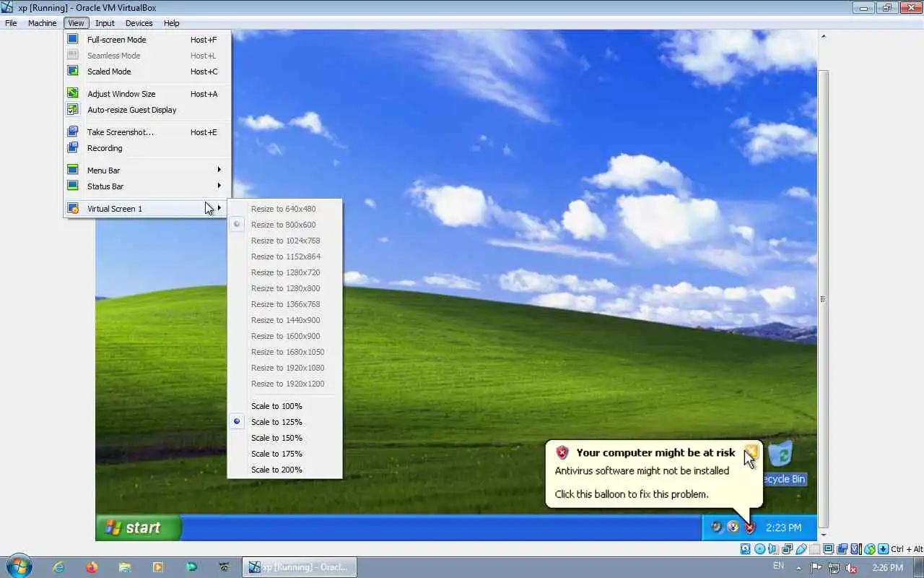Click the USB devices status bar icon
The height and width of the screenshot is (578, 924).
(x=801, y=549)
